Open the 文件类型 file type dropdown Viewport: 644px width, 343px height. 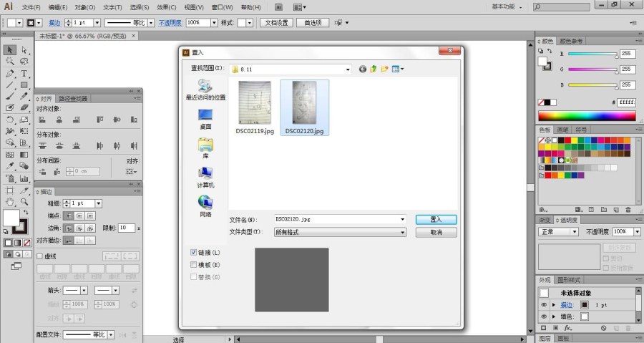coord(402,232)
